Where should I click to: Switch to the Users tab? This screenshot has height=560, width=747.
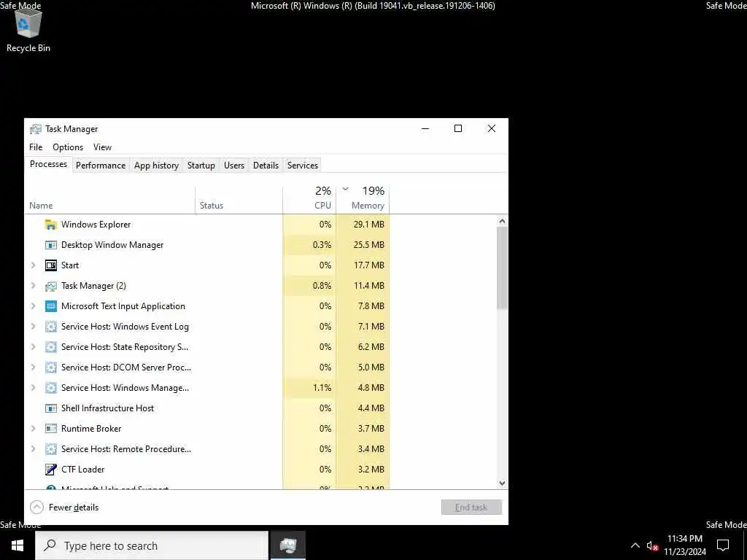coord(234,166)
